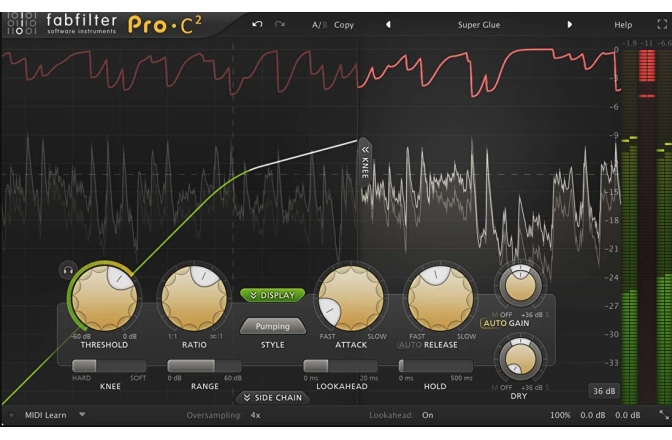The height and width of the screenshot is (440, 672).
Task: Change Oversampling 4x setting
Action: pyautogui.click(x=255, y=415)
